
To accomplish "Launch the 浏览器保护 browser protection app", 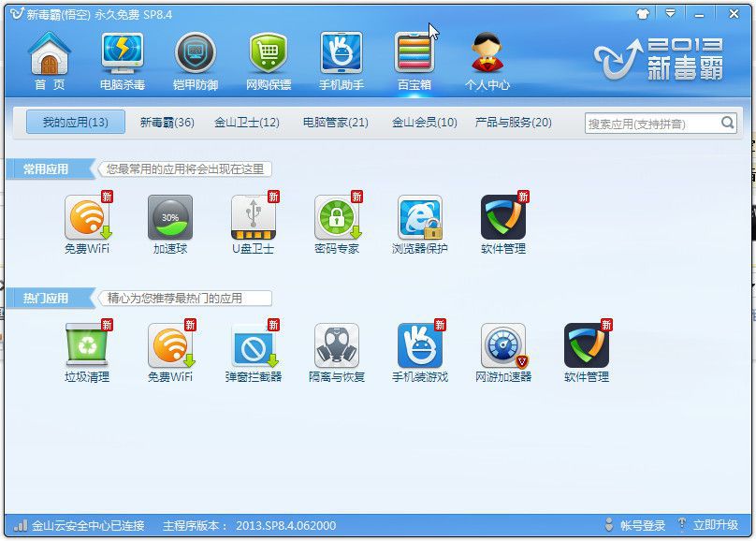I will (420, 225).
